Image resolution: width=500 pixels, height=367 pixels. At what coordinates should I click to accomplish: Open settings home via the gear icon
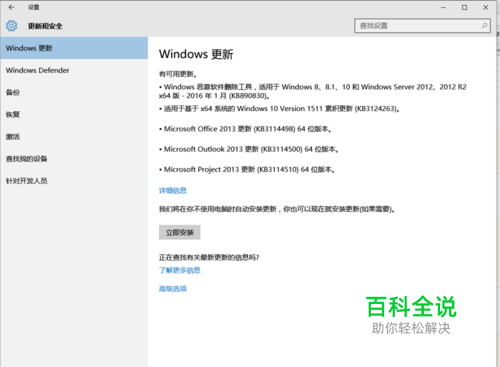coord(11,26)
